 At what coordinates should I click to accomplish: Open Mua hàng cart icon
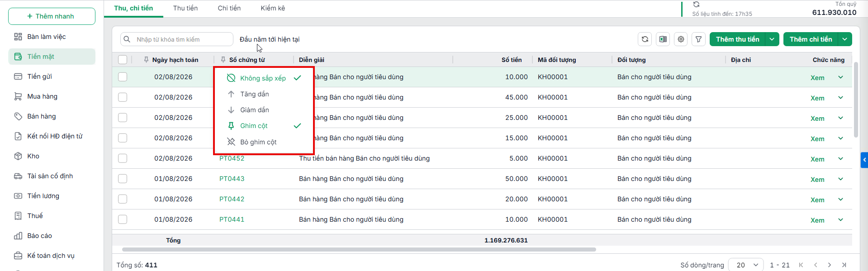point(18,96)
